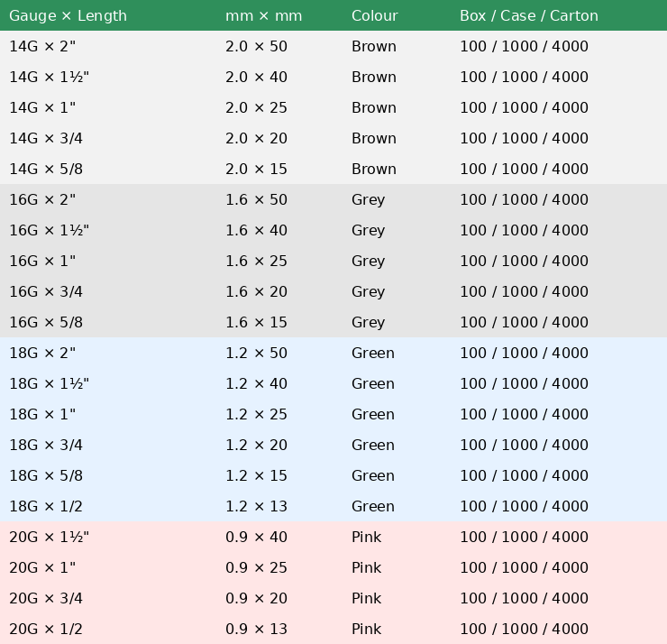Select the 18G × 2" gauge cell
The width and height of the screenshot is (667, 644).
42,354
